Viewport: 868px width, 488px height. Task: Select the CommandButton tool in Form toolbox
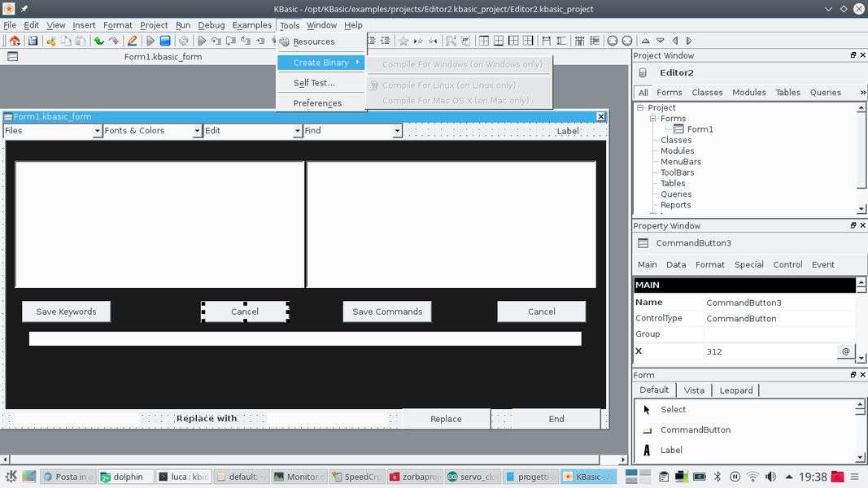(x=695, y=429)
